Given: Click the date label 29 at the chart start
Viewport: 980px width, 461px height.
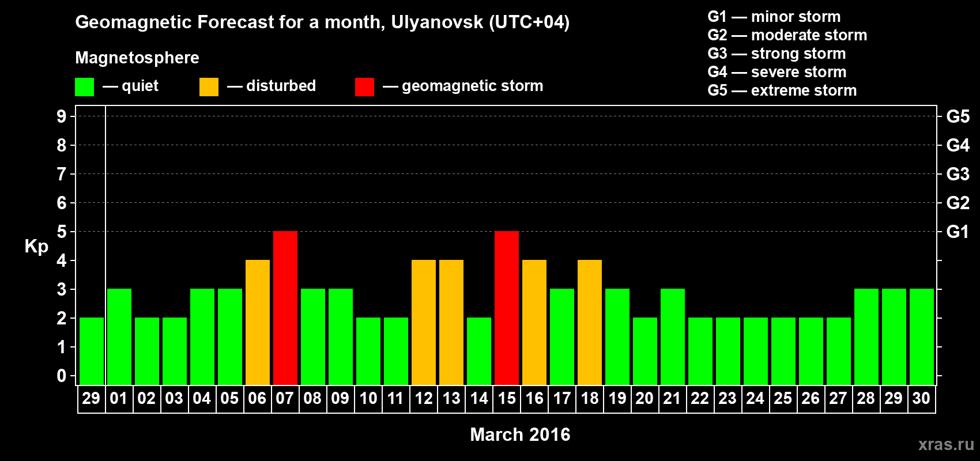Looking at the screenshot, I should pyautogui.click(x=91, y=398).
